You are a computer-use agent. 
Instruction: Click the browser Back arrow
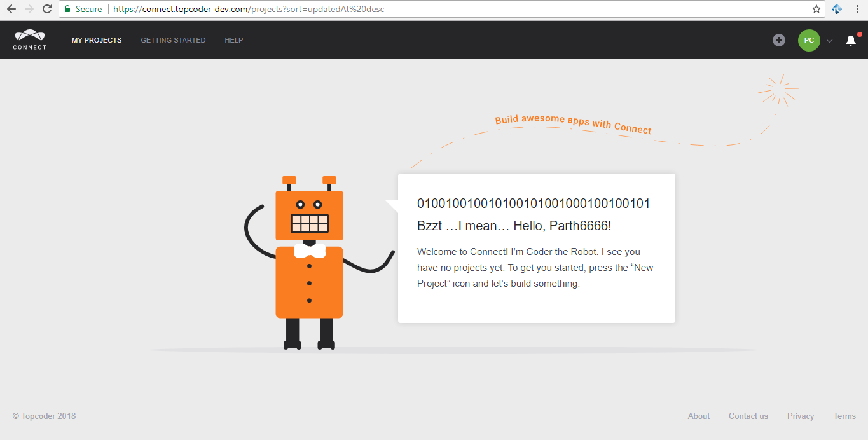11,9
